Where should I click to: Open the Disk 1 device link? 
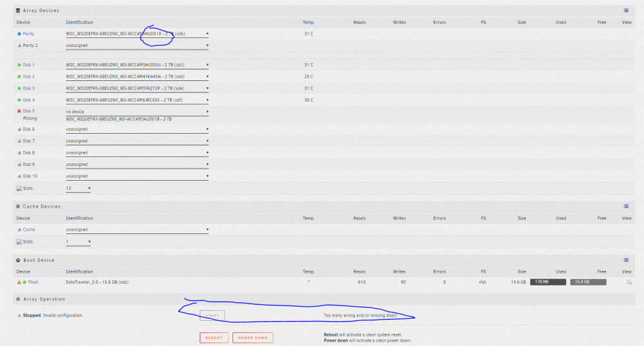tap(28, 65)
